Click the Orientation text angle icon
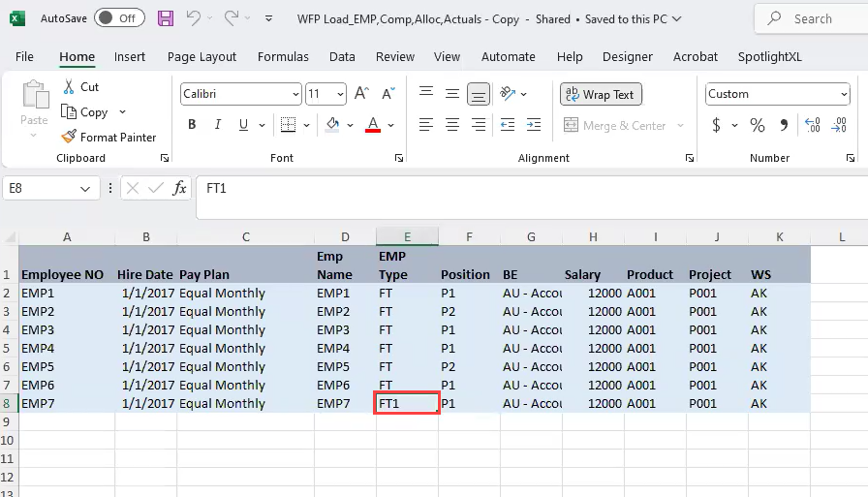Viewport: 868px width, 497px height. (x=507, y=93)
